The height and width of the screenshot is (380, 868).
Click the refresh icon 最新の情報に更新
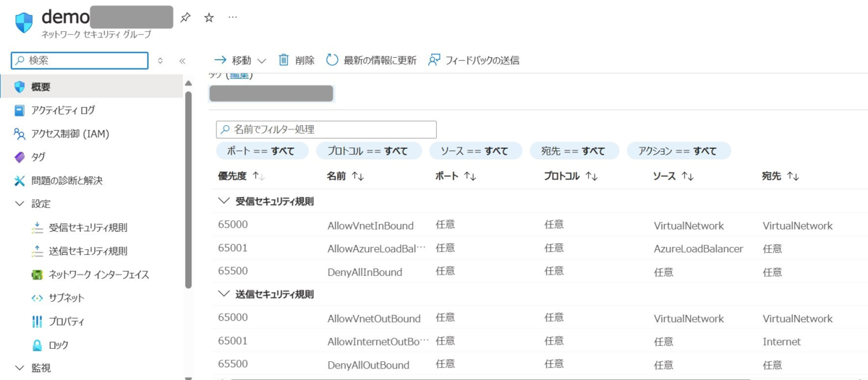[332, 60]
